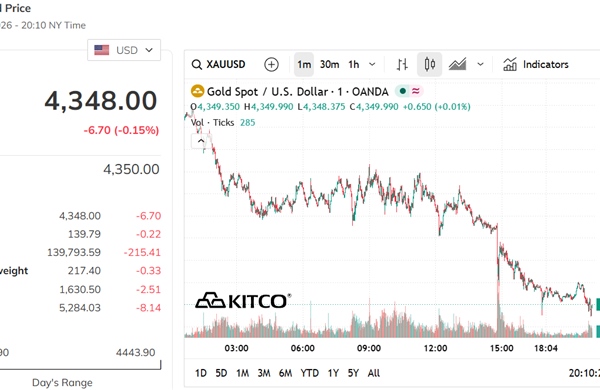Select the All date range
The height and width of the screenshot is (390, 600).
(374, 373)
